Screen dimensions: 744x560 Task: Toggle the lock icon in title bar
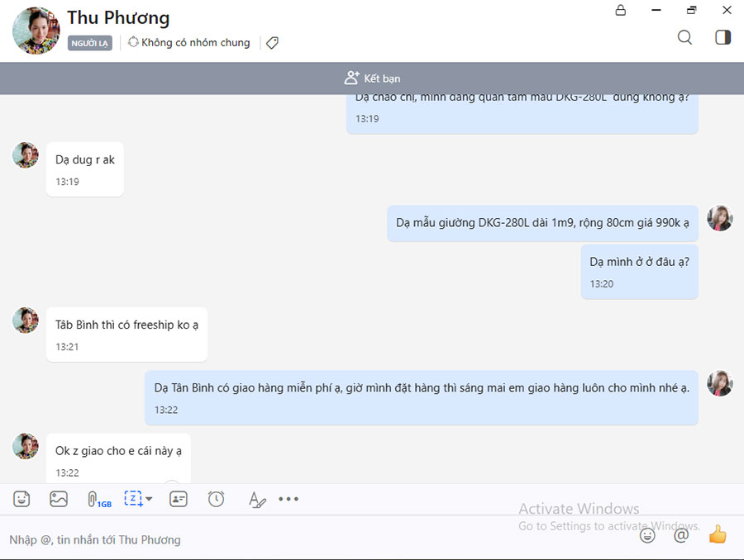[x=621, y=11]
